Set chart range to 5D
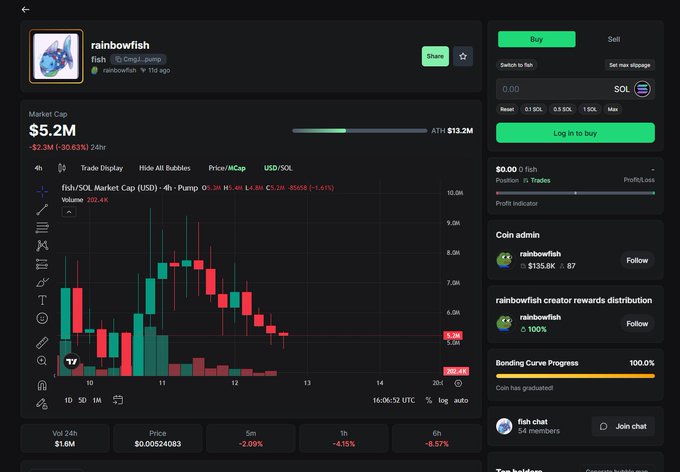The image size is (680, 472). pyautogui.click(x=82, y=400)
